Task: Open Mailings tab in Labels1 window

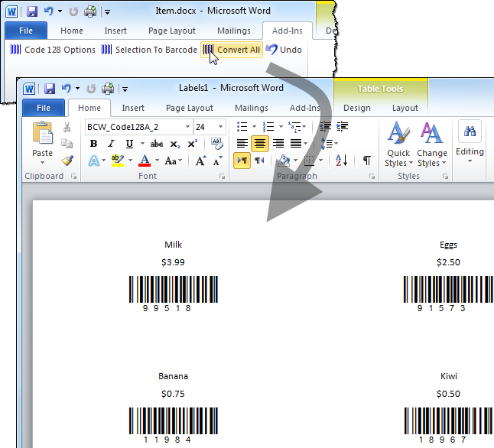Action: pyautogui.click(x=252, y=108)
